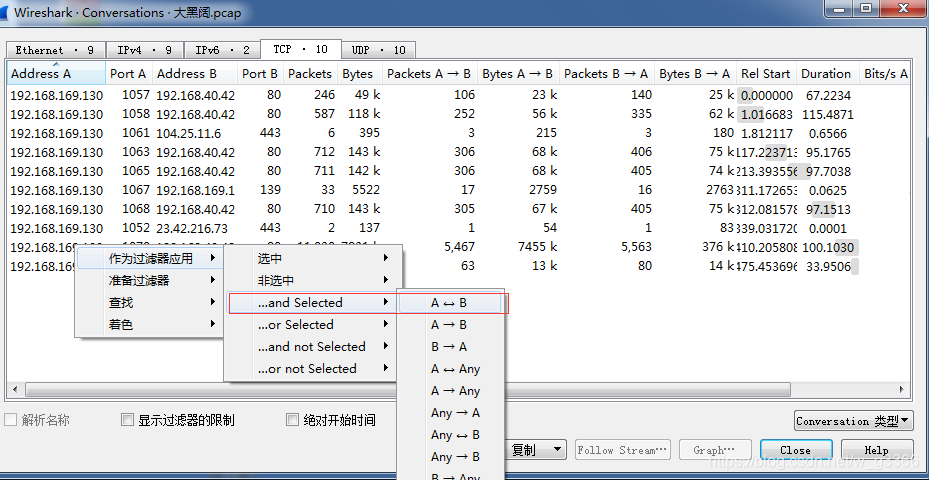Select Any ↔ B direction option
This screenshot has height=480, width=929.
pyautogui.click(x=450, y=434)
